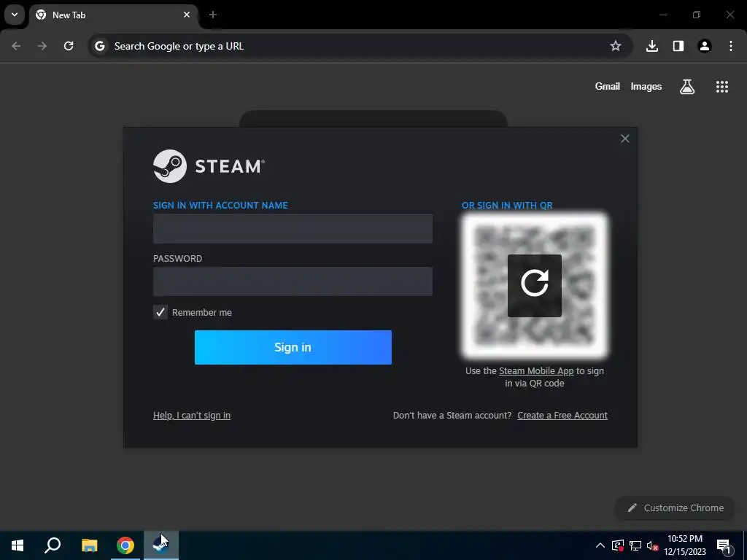Open Chrome Search Labs flask icon
Viewport: 747px width, 560px height.
(687, 87)
